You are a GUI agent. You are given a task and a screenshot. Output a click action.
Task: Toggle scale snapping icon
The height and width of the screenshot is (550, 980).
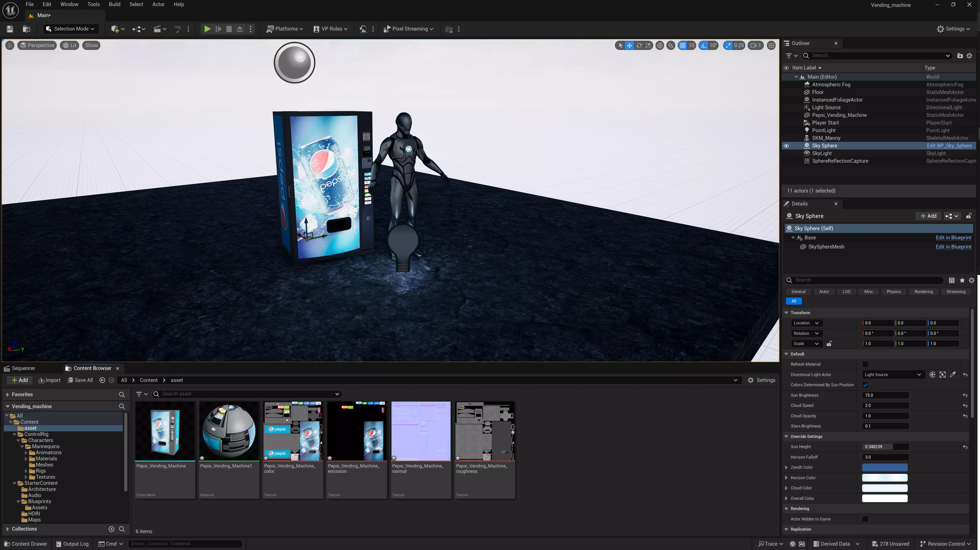[x=728, y=45]
